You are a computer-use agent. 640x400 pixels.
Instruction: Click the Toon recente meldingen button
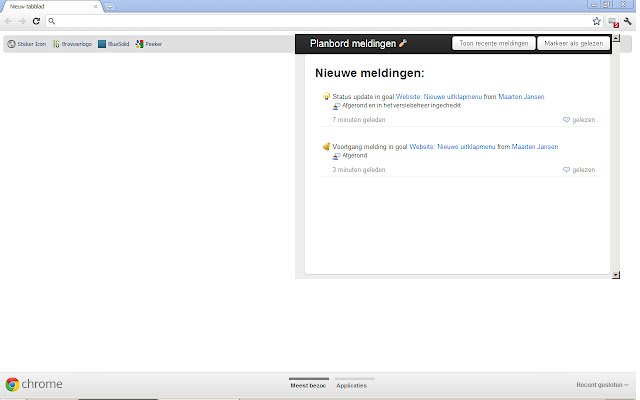tap(493, 43)
